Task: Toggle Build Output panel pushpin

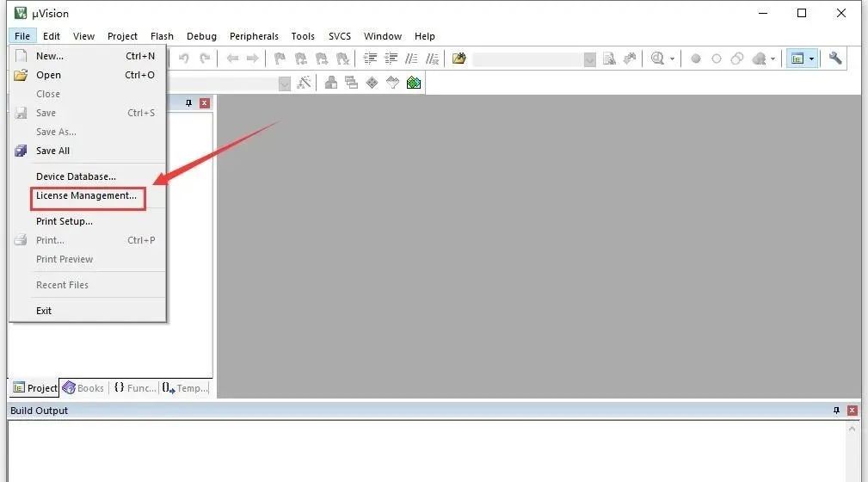Action: (x=836, y=411)
